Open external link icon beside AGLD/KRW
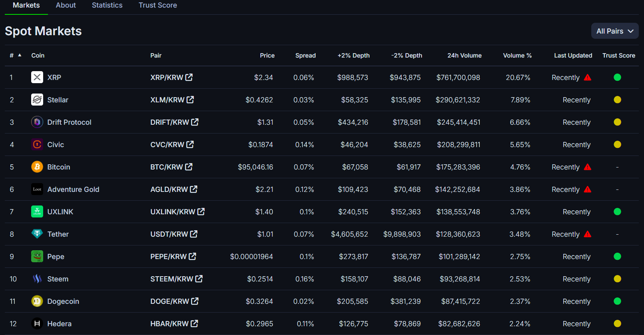 [x=194, y=189]
